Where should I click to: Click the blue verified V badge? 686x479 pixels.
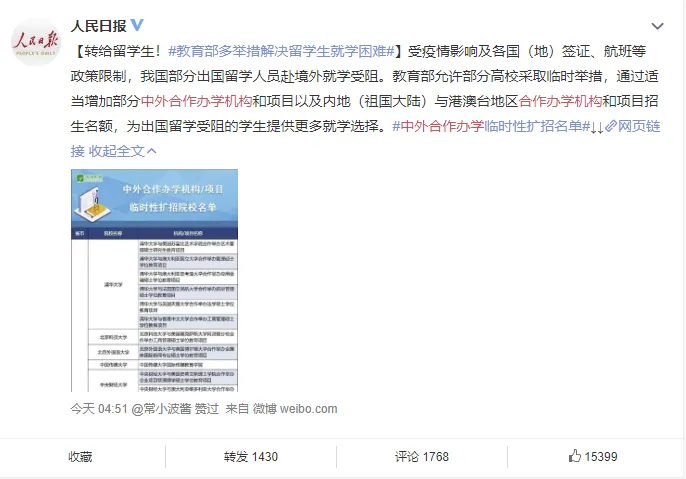click(137, 25)
